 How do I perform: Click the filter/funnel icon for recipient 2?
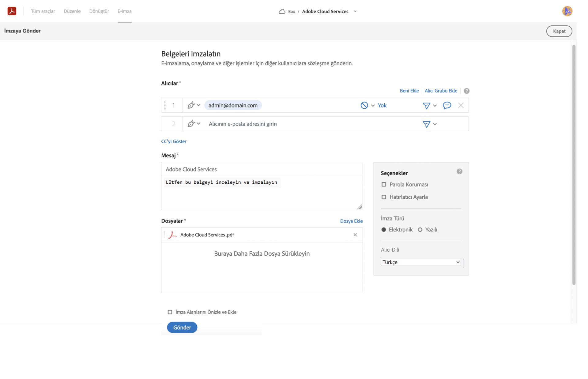(x=427, y=124)
